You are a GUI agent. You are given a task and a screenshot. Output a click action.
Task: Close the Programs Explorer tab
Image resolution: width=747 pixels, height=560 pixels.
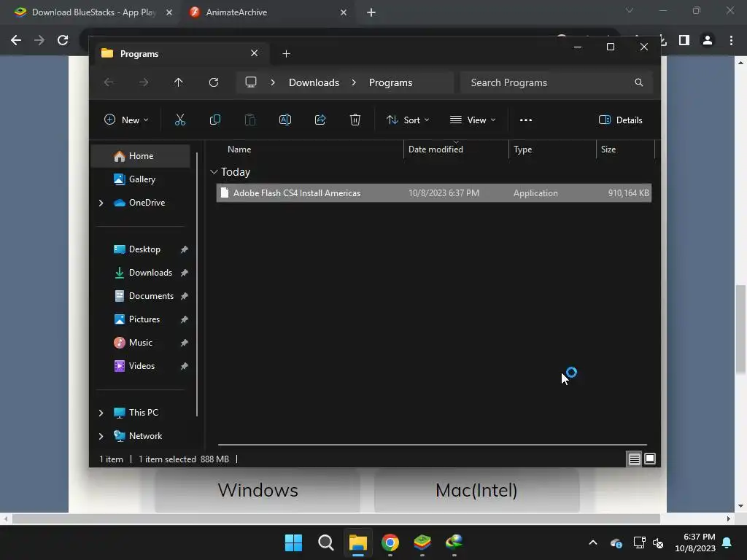(x=254, y=53)
